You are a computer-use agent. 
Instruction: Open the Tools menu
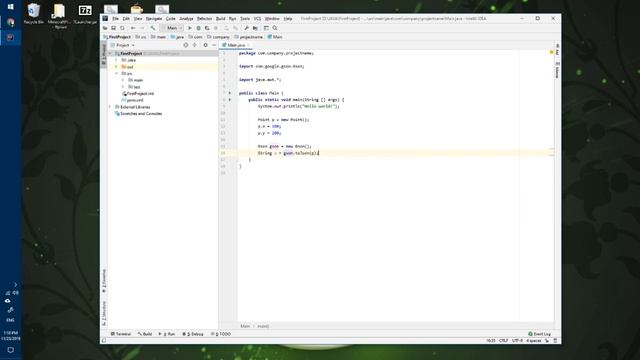click(x=245, y=19)
